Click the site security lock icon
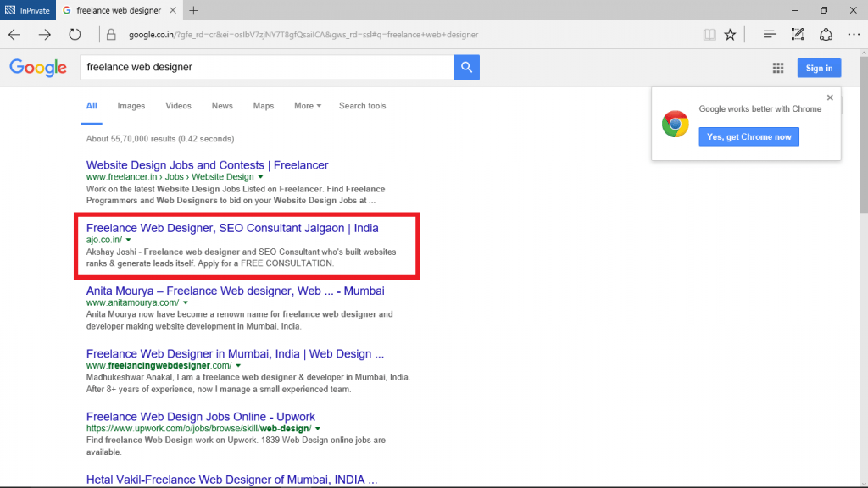 point(111,35)
